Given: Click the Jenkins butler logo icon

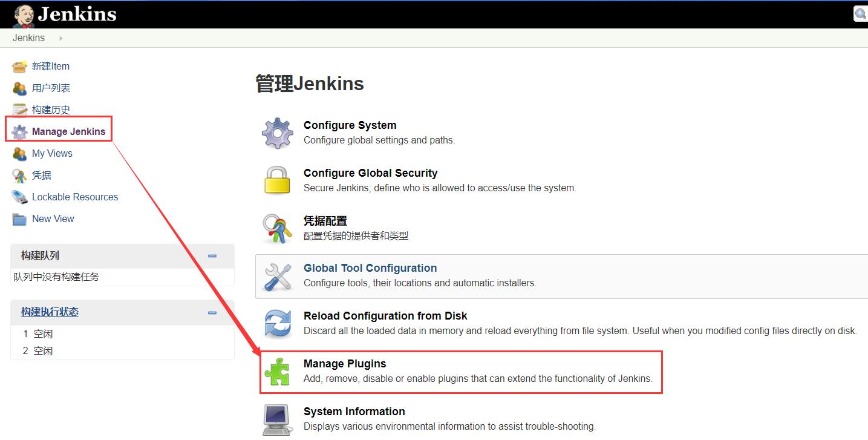Looking at the screenshot, I should pyautogui.click(x=24, y=16).
